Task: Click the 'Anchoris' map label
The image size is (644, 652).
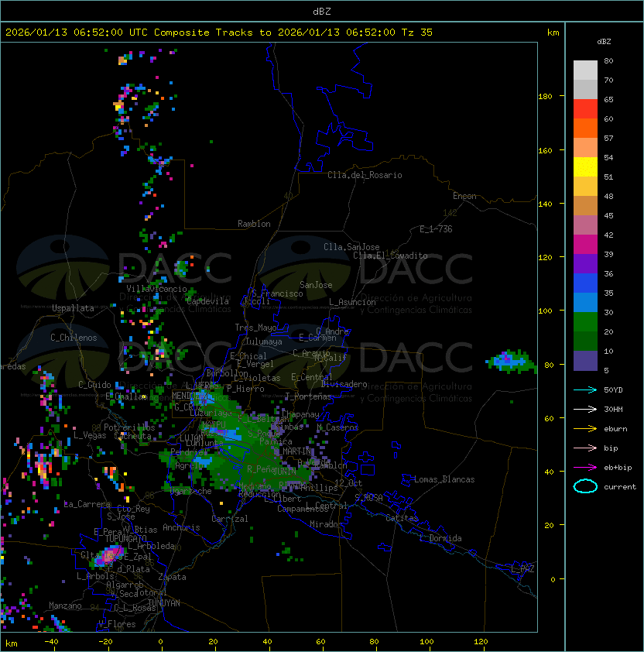Action: click(181, 527)
